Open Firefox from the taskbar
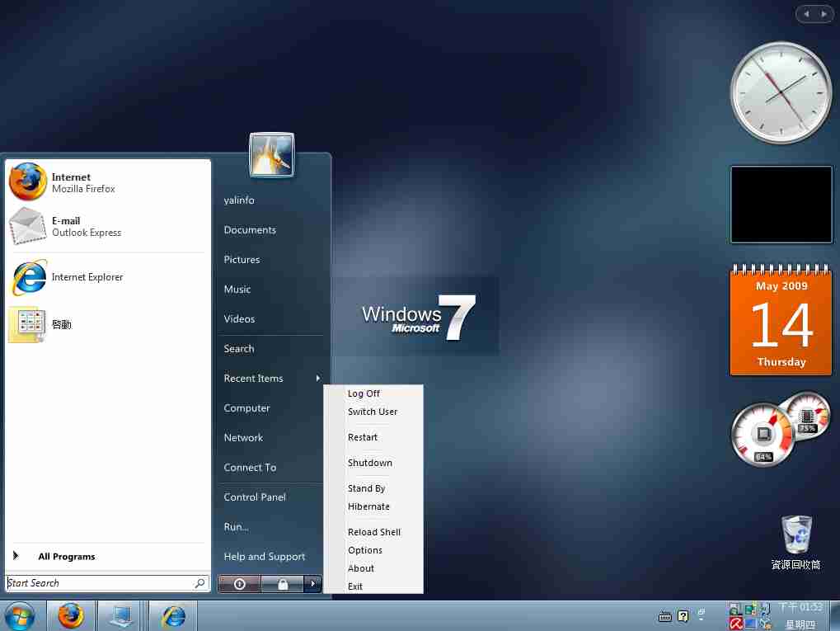 click(71, 615)
